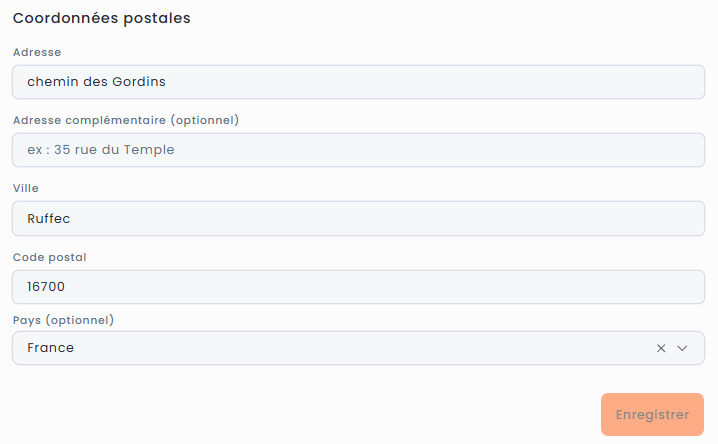The image size is (718, 444).
Task: Click the 'Adresse' field label
Action: pos(37,52)
